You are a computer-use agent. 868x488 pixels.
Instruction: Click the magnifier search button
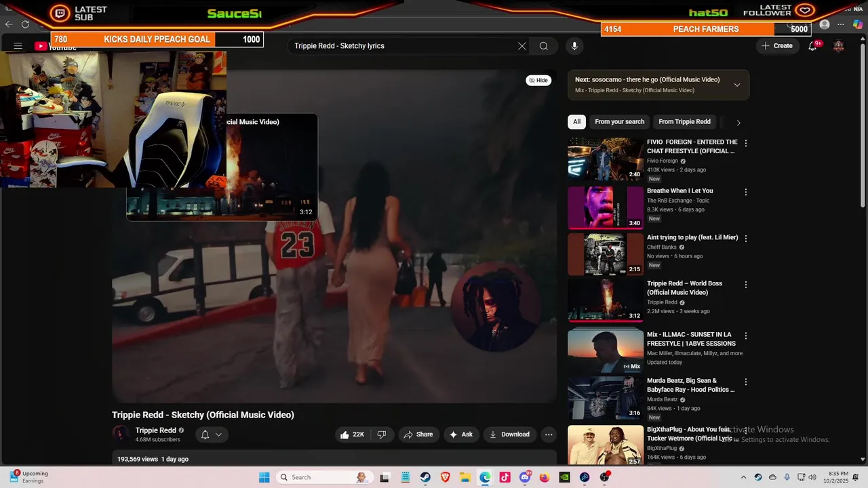[x=544, y=46]
